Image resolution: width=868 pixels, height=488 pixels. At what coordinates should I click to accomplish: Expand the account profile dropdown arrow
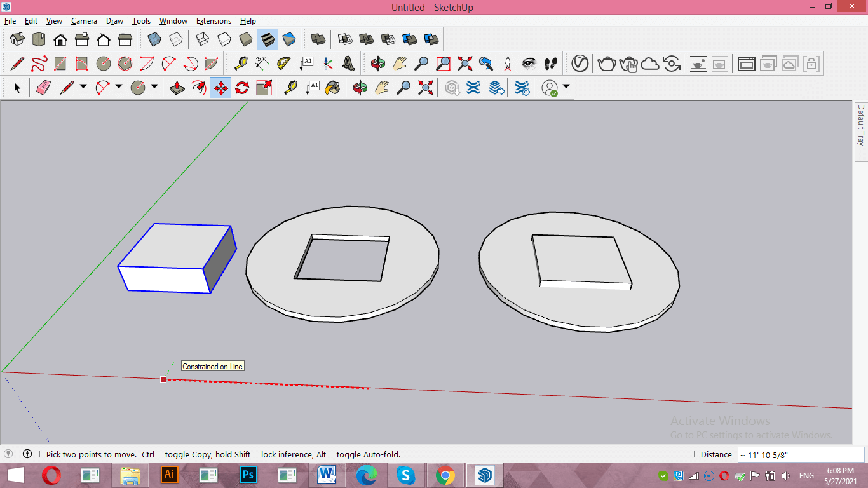point(566,87)
